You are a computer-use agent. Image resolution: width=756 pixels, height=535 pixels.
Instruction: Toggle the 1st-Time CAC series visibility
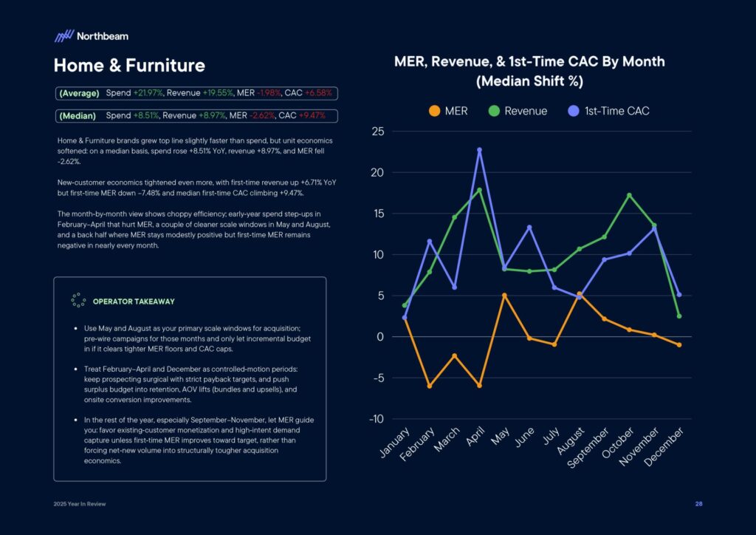pyautogui.click(x=616, y=111)
